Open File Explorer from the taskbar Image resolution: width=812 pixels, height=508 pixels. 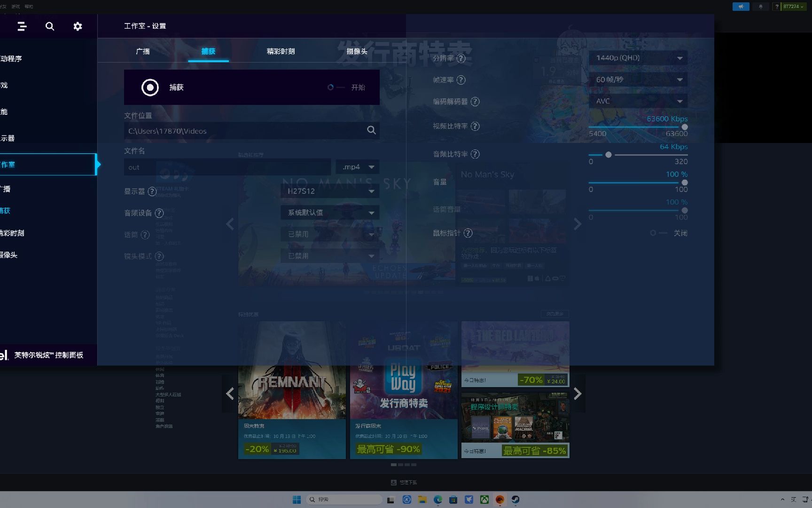[x=422, y=500]
